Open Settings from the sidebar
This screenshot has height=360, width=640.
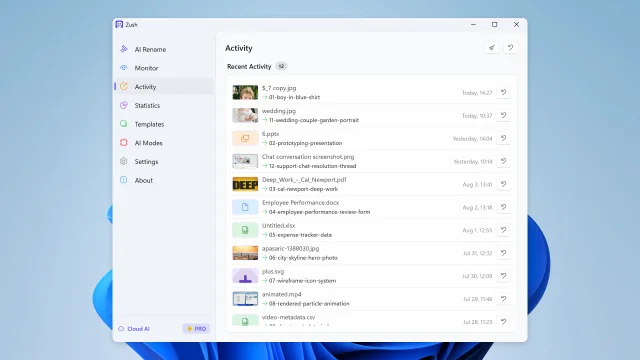tap(164, 162)
